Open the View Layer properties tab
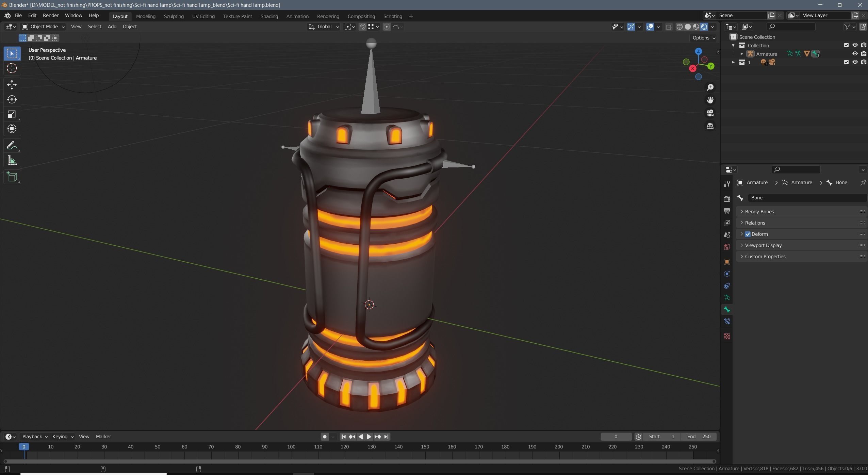Screen dimensions: 868x475 point(727,223)
